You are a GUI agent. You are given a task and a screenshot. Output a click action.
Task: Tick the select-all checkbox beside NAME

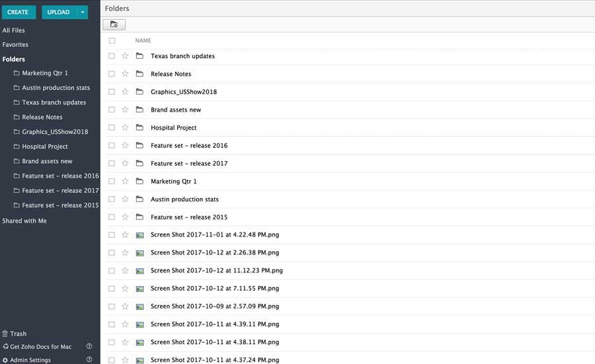tap(112, 40)
